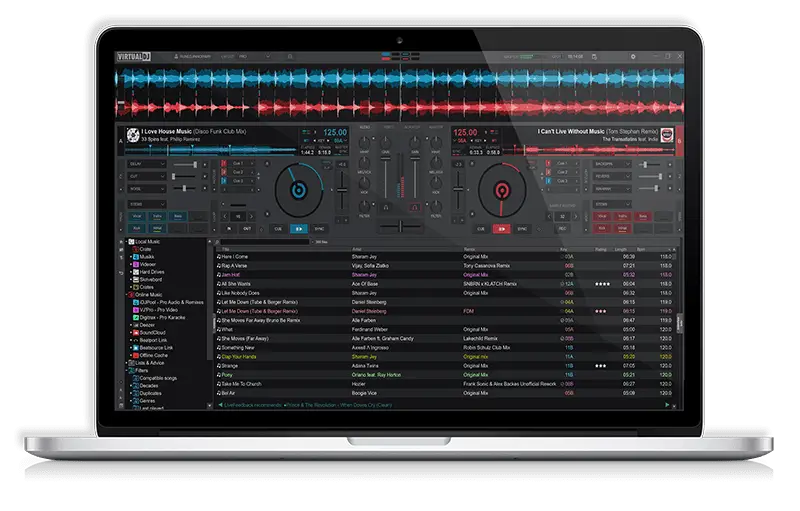Click the left channel HIGH EQ knob

pyautogui.click(x=365, y=143)
